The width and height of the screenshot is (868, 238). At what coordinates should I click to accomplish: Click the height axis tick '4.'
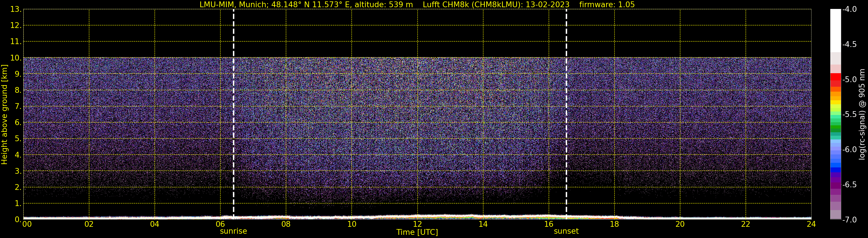pos(18,155)
